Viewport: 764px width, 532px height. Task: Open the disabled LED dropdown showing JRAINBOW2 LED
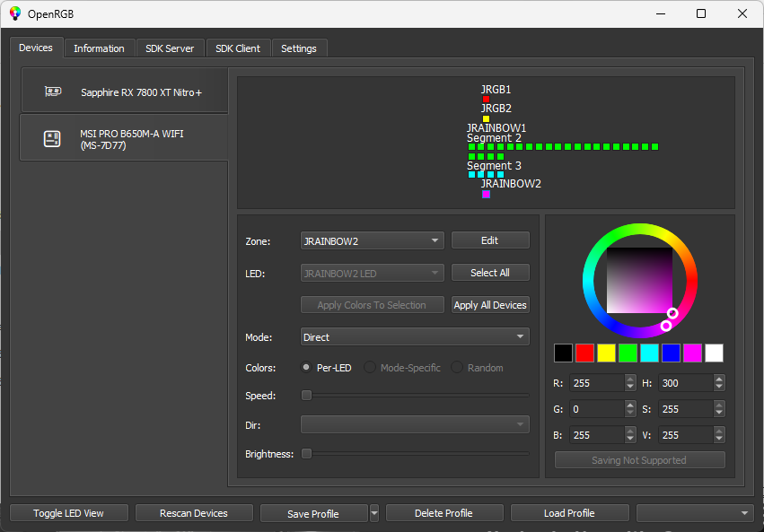(x=373, y=274)
